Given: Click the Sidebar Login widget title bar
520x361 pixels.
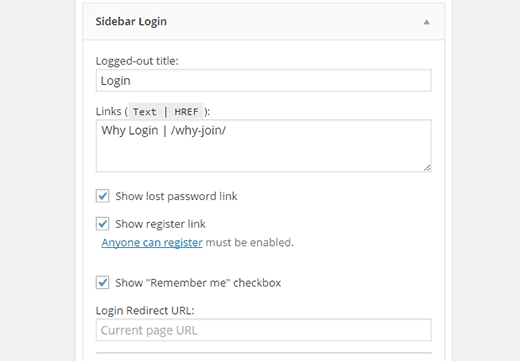Looking at the screenshot, I should point(263,22).
